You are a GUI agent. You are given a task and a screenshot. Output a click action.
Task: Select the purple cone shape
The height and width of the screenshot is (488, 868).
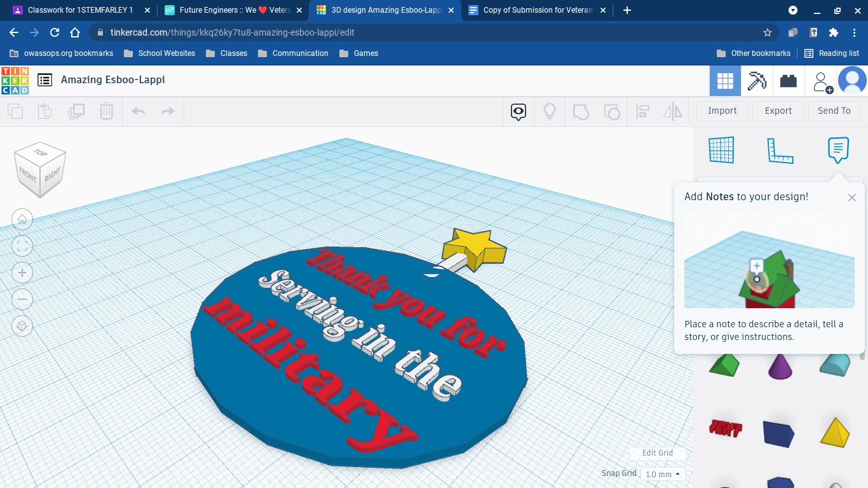[780, 367]
